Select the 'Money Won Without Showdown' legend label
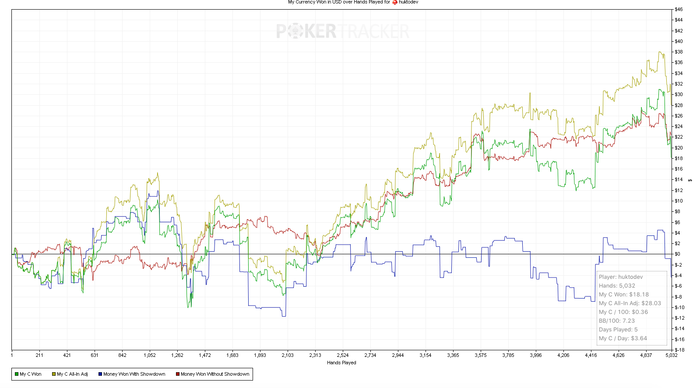This screenshot has height=388, width=700. tap(215, 374)
